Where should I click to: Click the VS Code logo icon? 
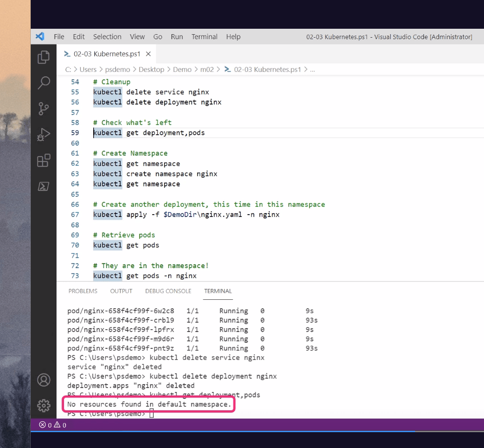click(40, 36)
